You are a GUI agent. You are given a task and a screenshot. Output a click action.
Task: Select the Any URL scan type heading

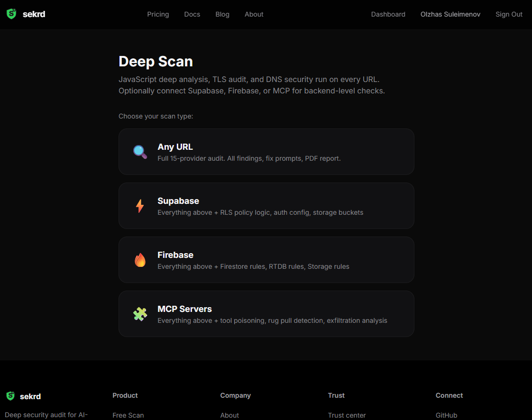click(175, 147)
